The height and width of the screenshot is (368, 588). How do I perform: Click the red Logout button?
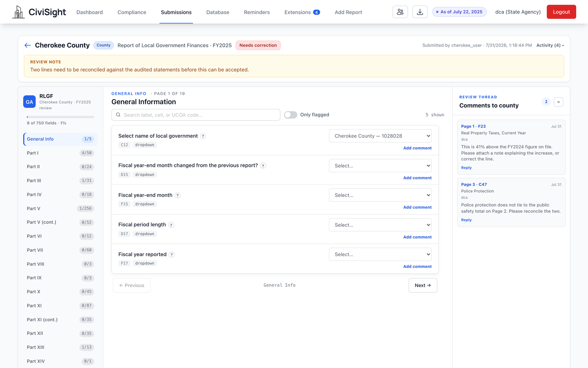point(561,12)
